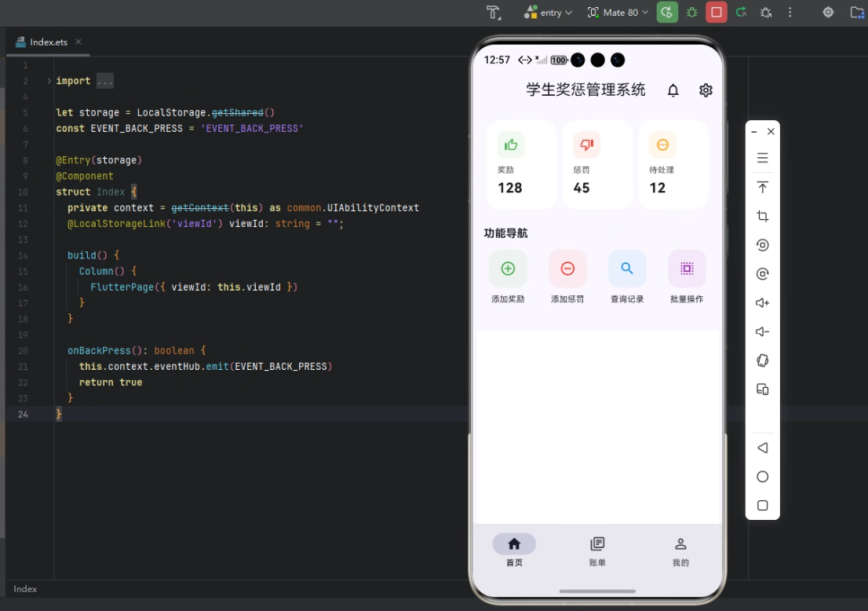This screenshot has width=868, height=611.
Task: Minimize the emulator control panel
Action: click(754, 132)
